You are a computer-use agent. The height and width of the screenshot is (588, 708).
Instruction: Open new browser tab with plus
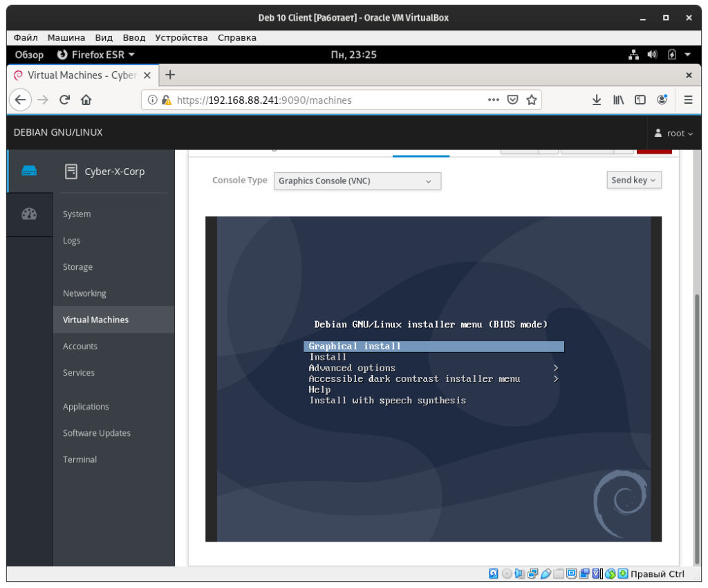tap(171, 75)
